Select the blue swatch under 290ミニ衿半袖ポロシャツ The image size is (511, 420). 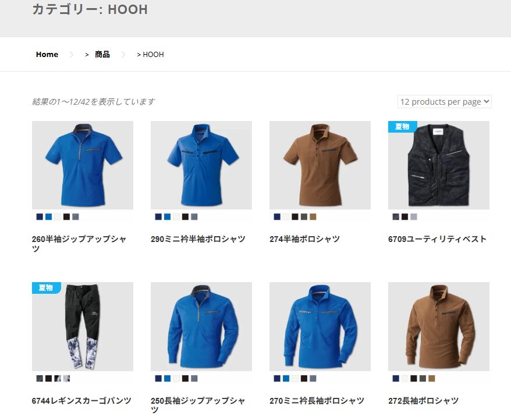(167, 216)
